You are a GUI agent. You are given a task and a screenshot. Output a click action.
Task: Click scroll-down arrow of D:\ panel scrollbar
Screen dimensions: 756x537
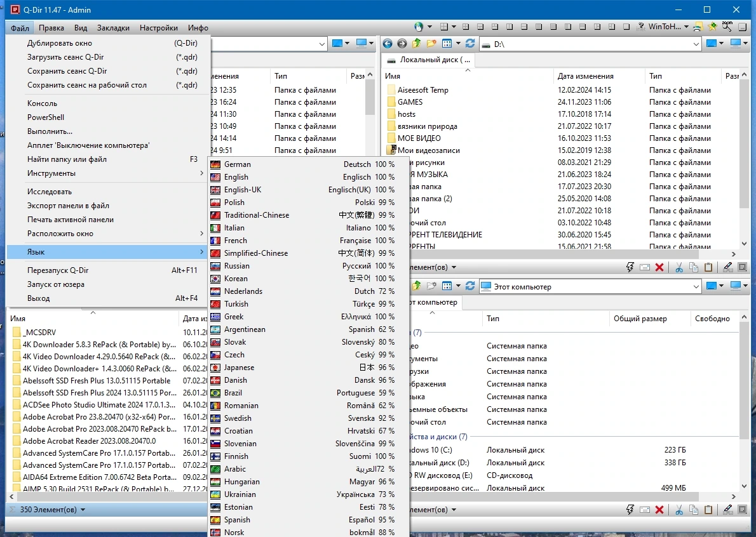(x=744, y=244)
